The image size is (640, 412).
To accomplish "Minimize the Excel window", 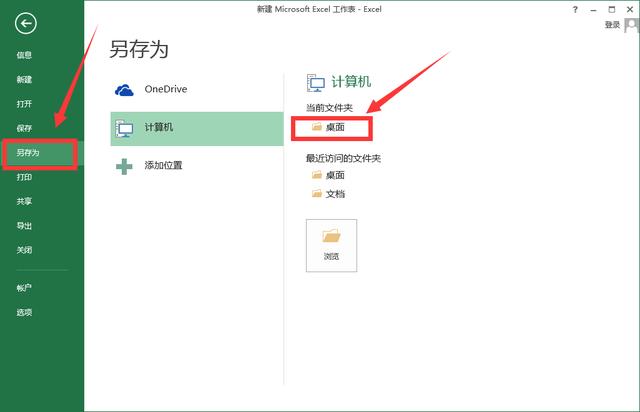I will click(593, 9).
